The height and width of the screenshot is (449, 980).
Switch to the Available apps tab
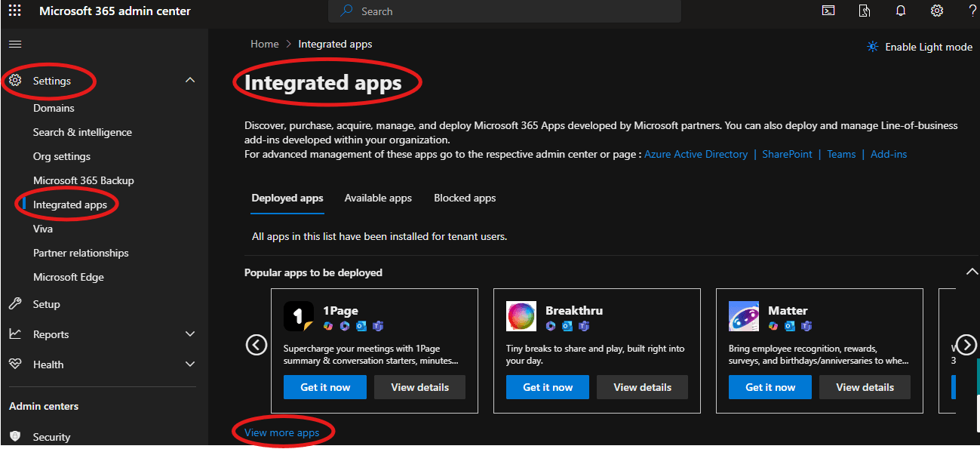tap(378, 198)
